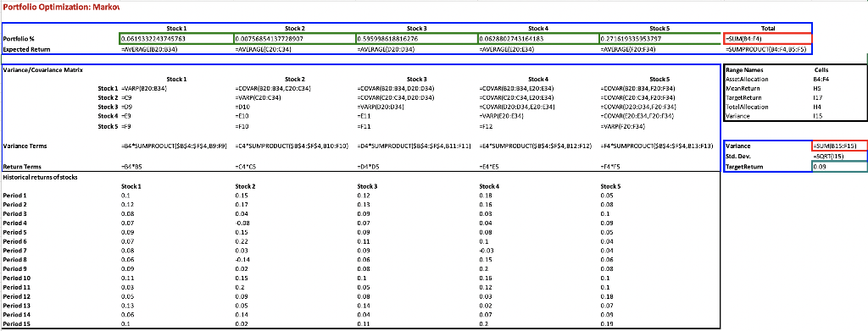Click the =SUMPRODUCT(B4:F4,B5:F5) cell

click(765, 50)
